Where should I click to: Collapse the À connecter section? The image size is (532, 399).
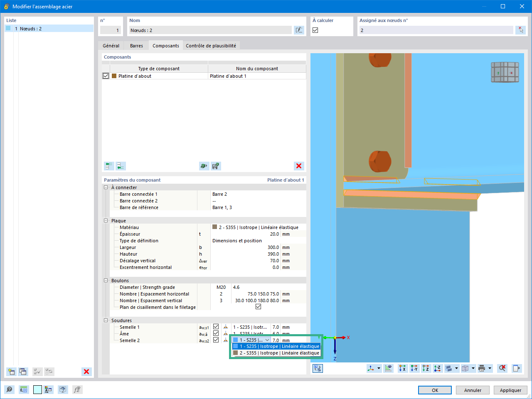click(x=106, y=187)
